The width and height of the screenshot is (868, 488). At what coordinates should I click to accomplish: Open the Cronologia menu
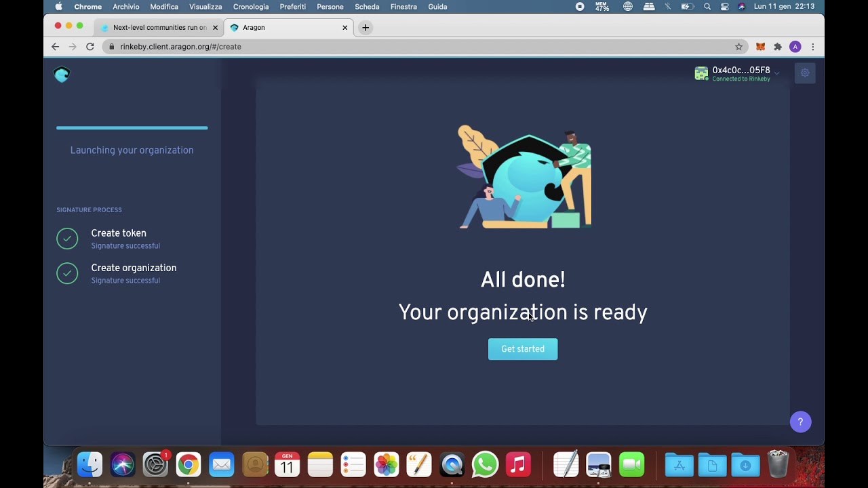251,7
